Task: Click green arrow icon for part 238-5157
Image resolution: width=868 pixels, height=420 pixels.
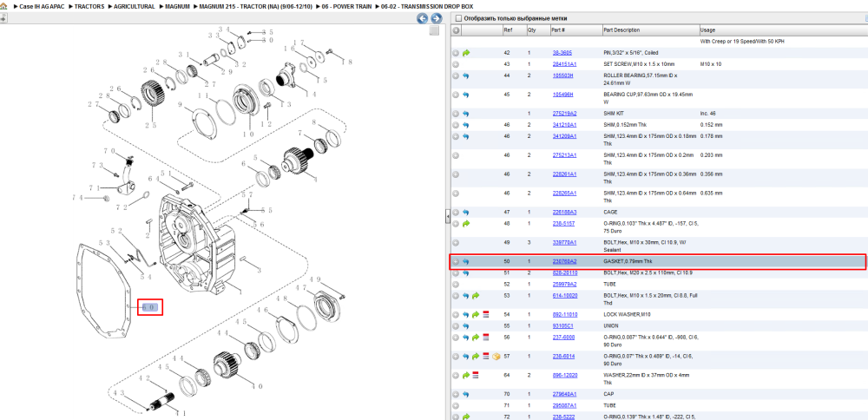Action: coord(466,224)
